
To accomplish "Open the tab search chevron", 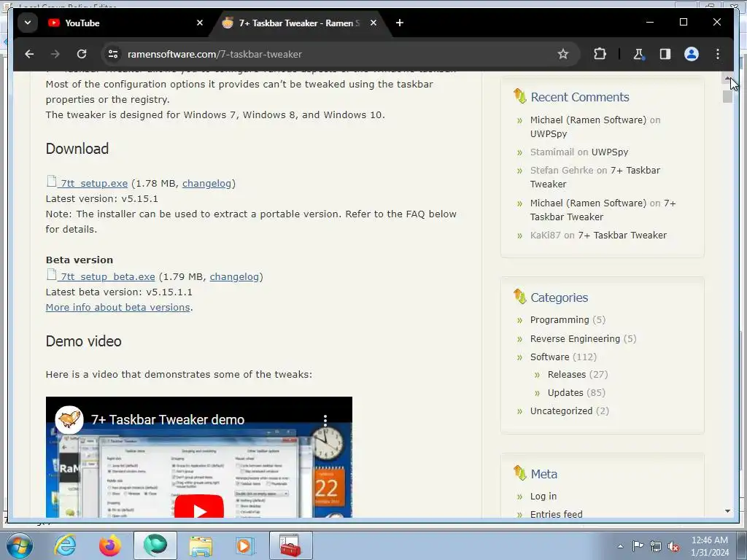I will click(28, 23).
